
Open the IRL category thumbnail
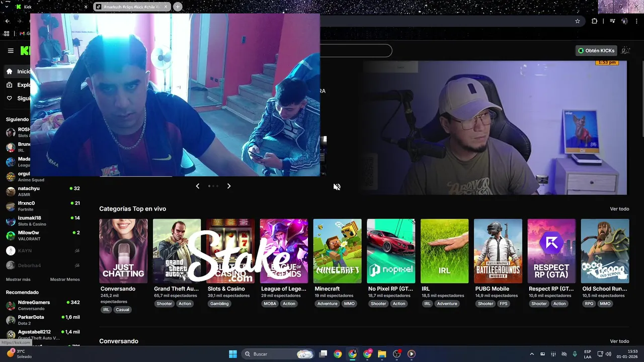click(444, 251)
